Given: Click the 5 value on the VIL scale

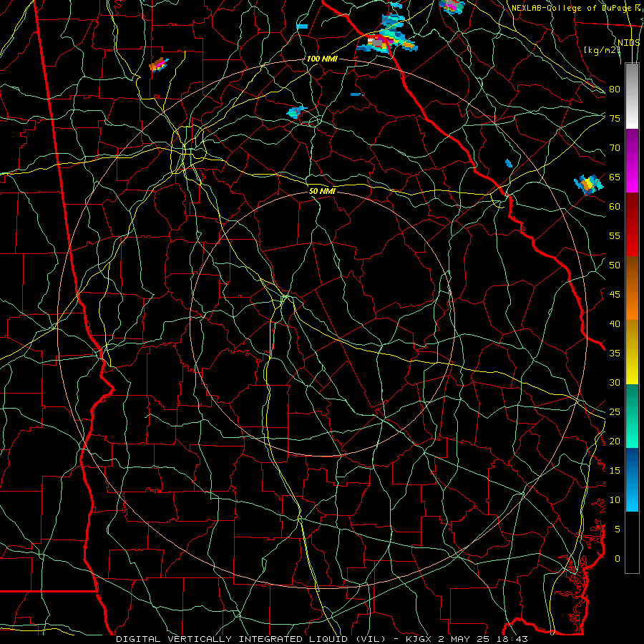Looking at the screenshot, I should click(x=618, y=529).
